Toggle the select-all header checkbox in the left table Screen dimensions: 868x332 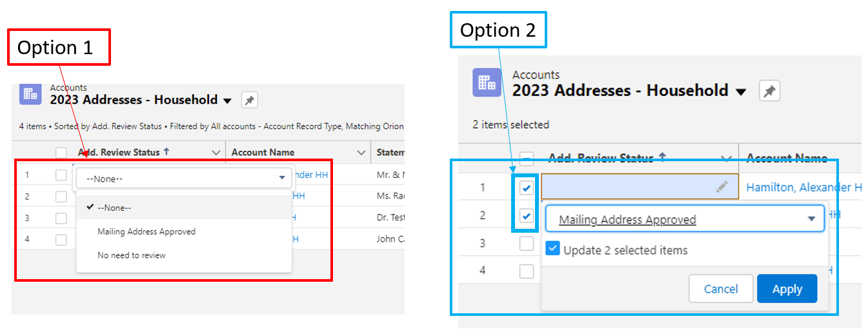click(x=61, y=153)
